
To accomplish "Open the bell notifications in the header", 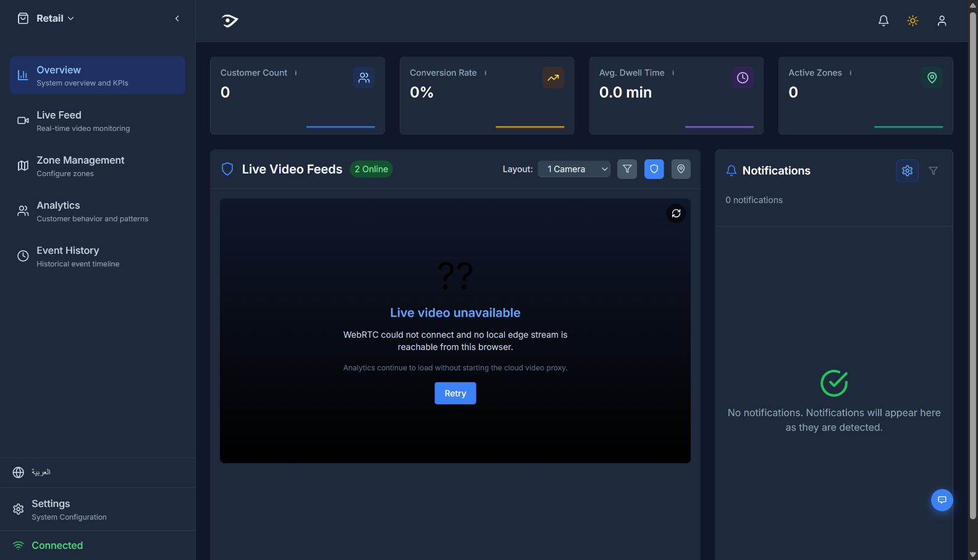I will click(x=883, y=21).
